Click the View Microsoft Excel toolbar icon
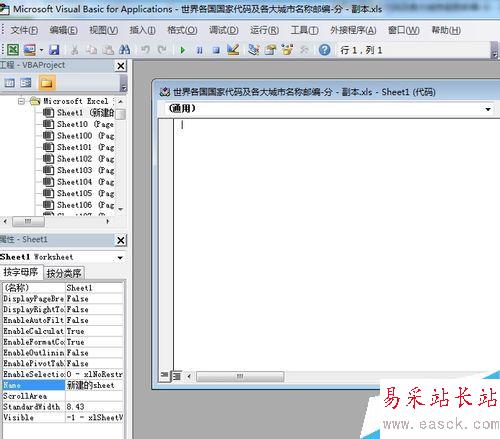The width and height of the screenshot is (500, 439). pyautogui.click(x=13, y=50)
